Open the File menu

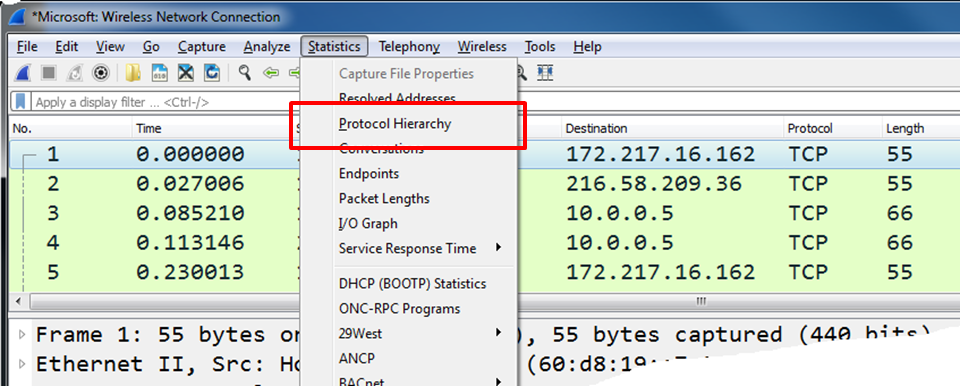pyautogui.click(x=27, y=47)
